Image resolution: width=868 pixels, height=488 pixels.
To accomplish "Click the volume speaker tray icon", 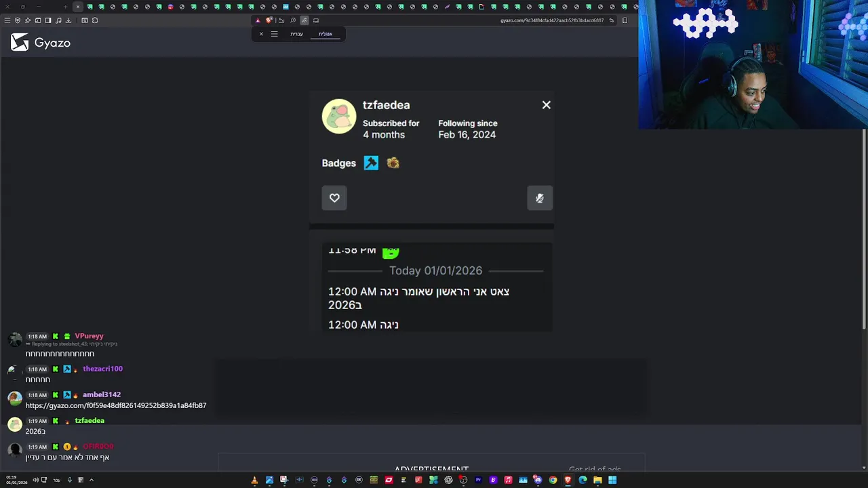I will pos(35,480).
